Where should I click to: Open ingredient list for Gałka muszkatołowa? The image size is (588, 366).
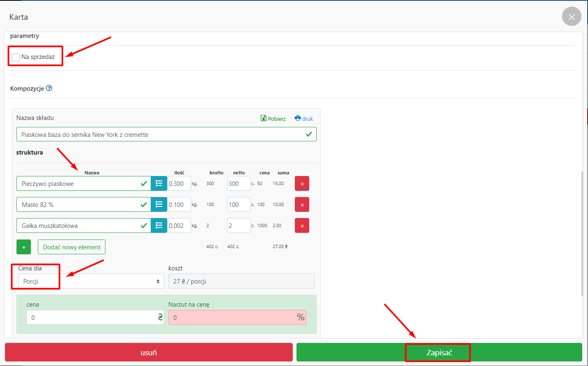point(159,225)
